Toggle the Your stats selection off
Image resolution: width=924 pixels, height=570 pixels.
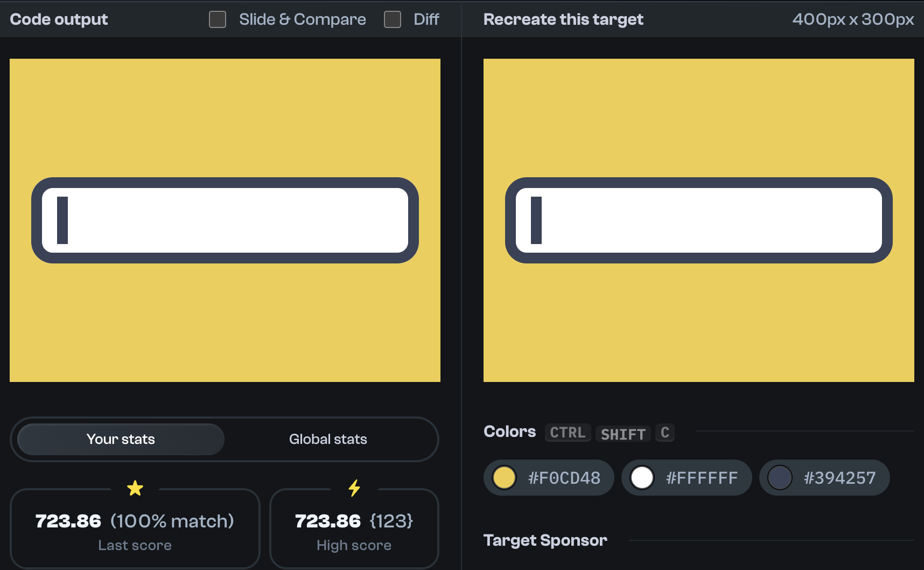(x=120, y=439)
